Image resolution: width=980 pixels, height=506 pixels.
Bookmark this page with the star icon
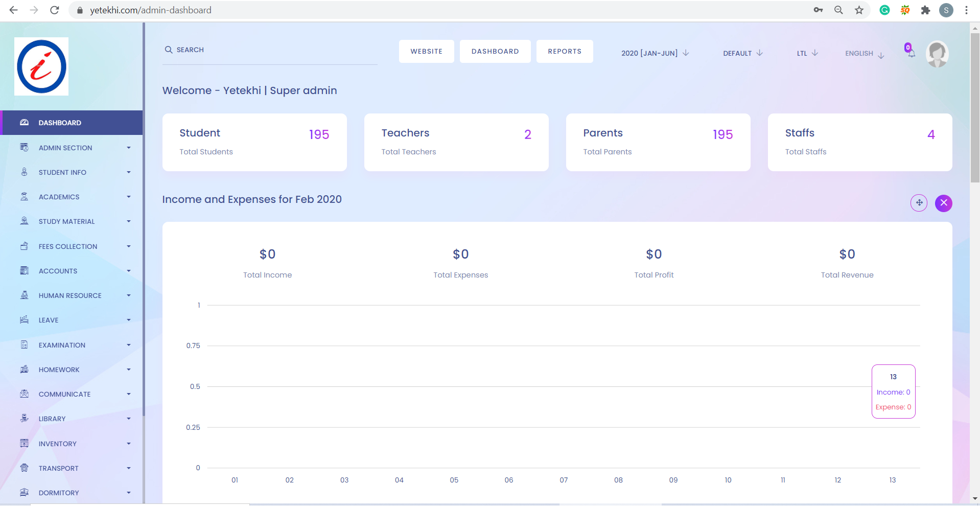(859, 10)
